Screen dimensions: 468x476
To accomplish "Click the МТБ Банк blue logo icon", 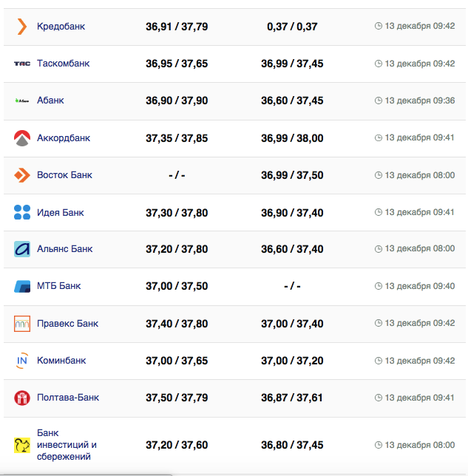I will 21,286.
